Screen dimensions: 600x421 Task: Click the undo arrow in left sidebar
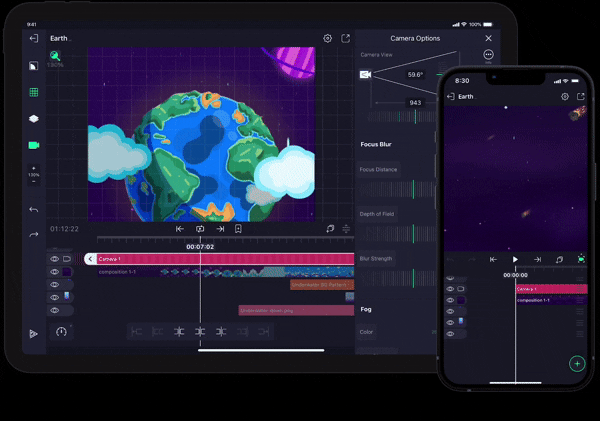[x=33, y=210]
